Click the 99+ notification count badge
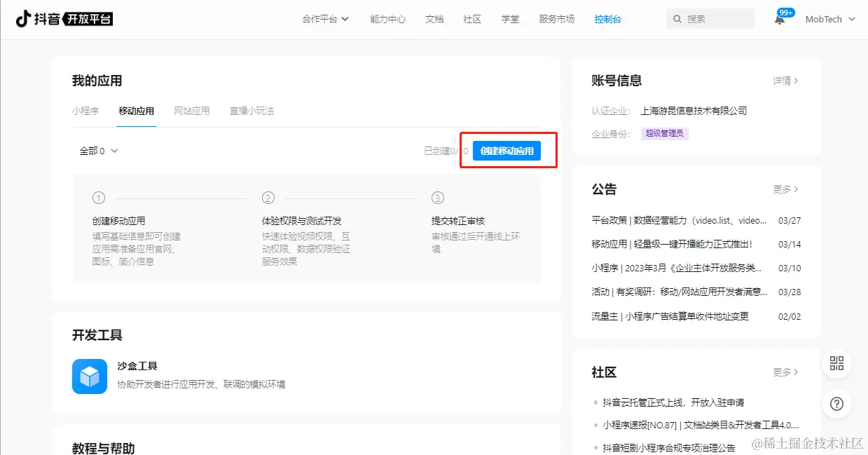The image size is (868, 455). 786,13
